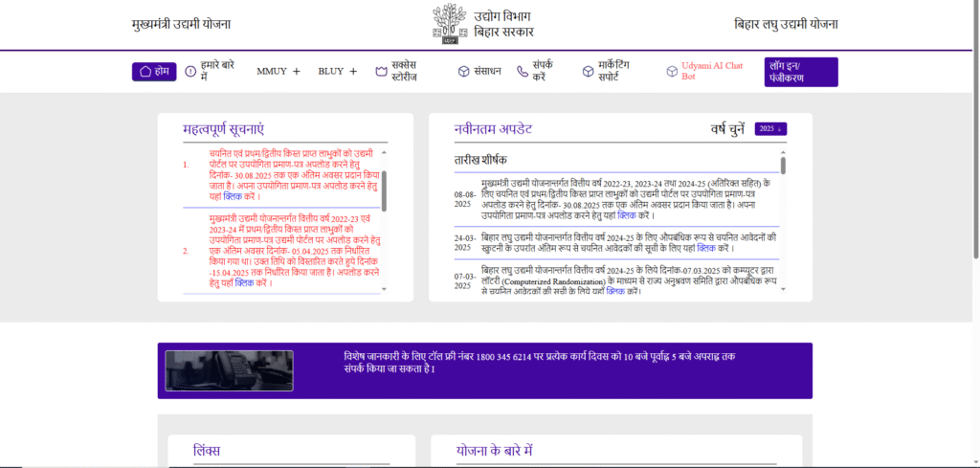Click the नवीनतम अपडेट panel scrollbar thumb
The image size is (980, 468).
[x=783, y=166]
